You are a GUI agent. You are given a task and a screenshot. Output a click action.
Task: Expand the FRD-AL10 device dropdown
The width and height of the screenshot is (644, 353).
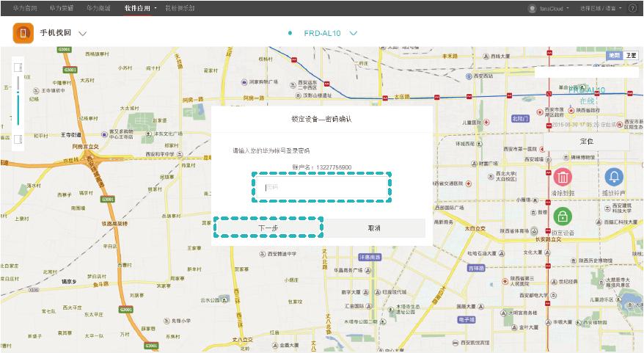coord(354,33)
